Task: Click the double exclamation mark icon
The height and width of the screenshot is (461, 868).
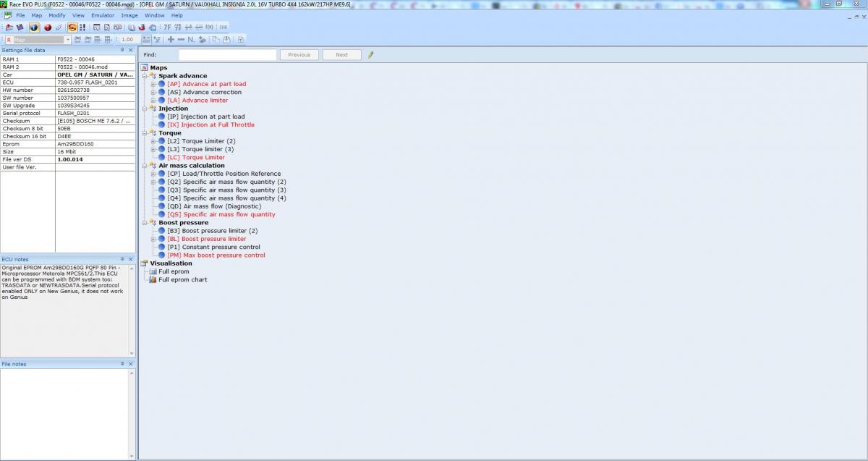Action: tap(82, 28)
